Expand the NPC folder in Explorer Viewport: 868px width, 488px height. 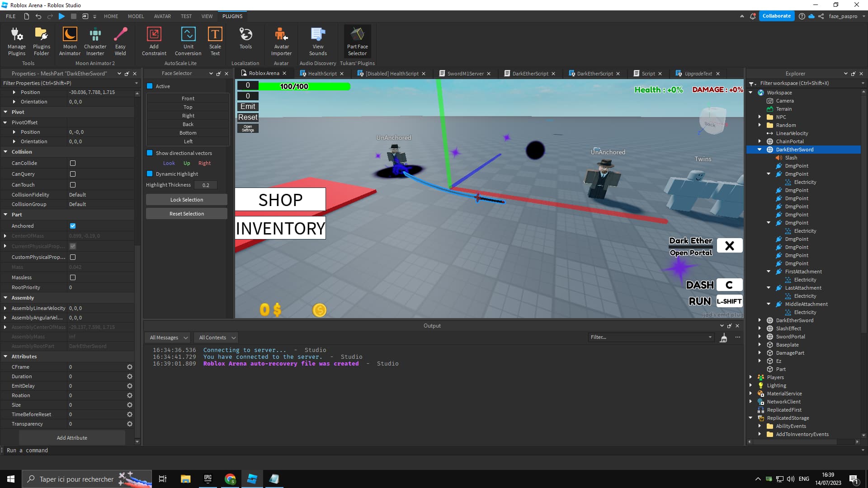coord(759,117)
